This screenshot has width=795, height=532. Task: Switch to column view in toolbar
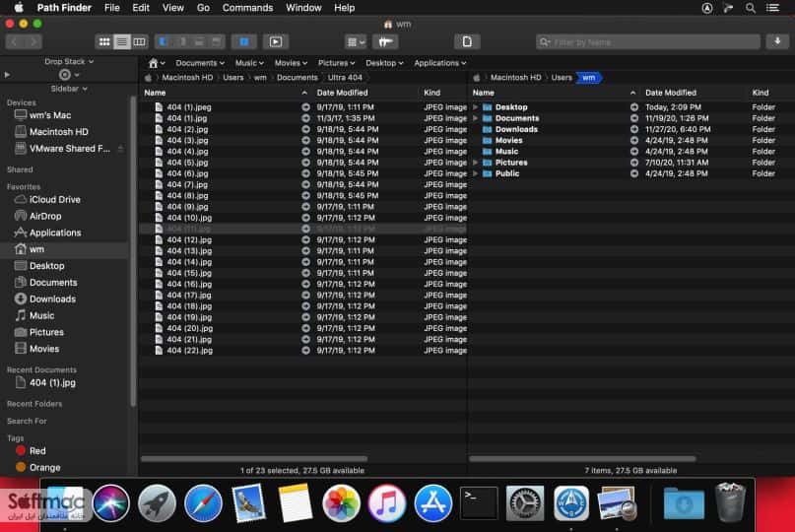tap(139, 42)
